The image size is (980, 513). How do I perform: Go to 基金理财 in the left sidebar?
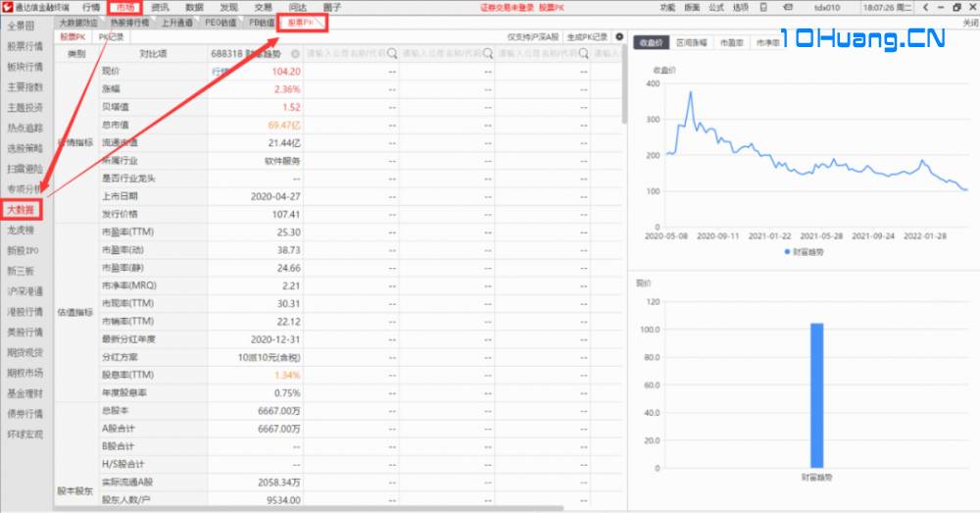coord(25,393)
